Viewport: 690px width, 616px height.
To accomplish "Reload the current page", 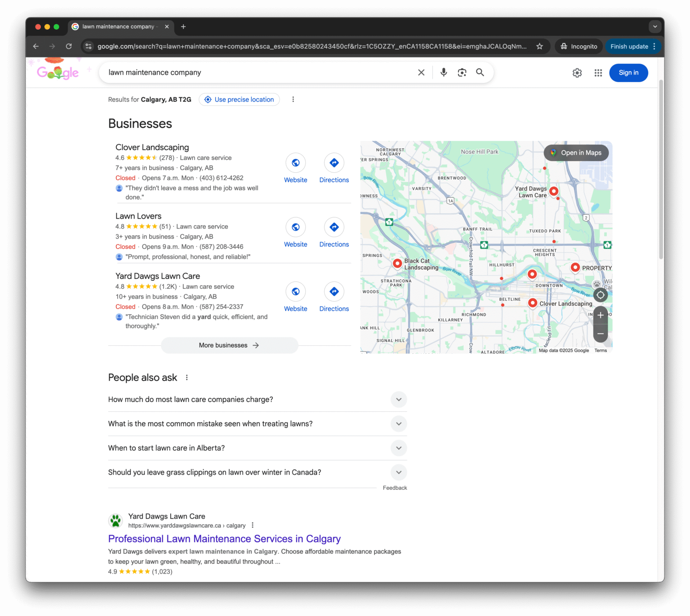I will (69, 46).
